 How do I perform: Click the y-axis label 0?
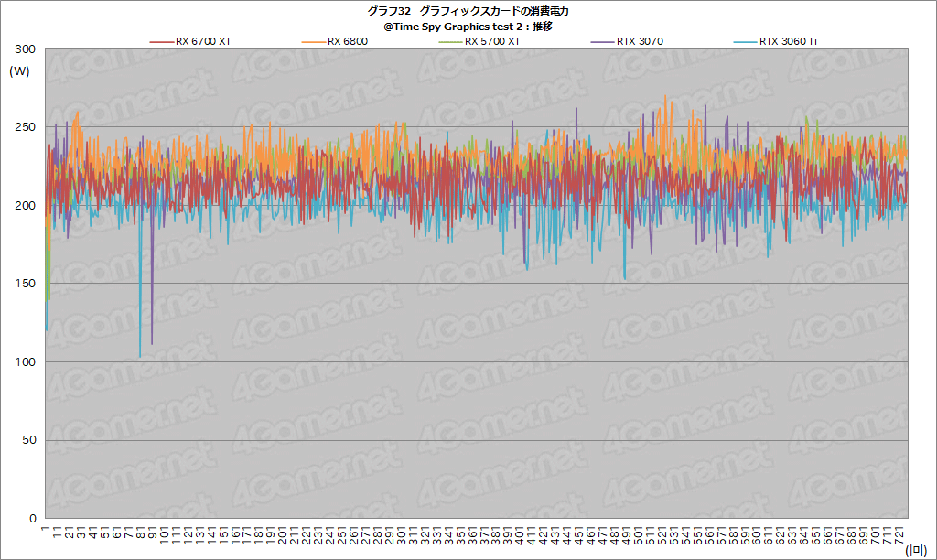33,518
